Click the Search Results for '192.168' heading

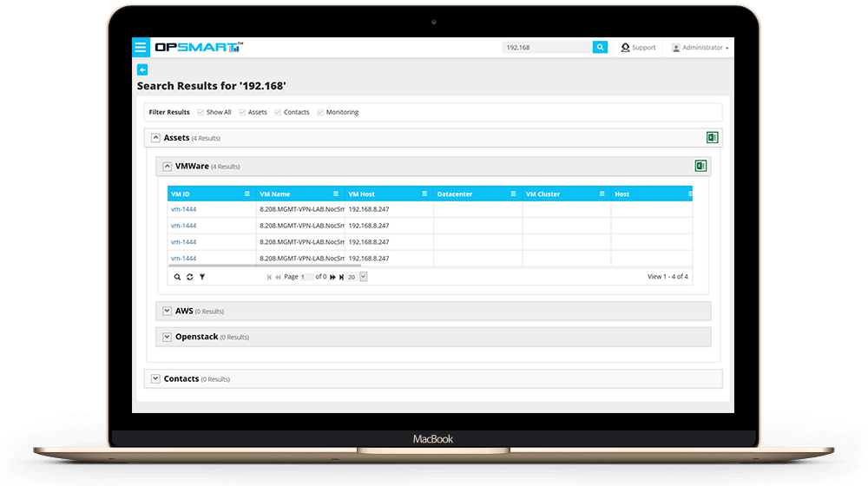(212, 86)
